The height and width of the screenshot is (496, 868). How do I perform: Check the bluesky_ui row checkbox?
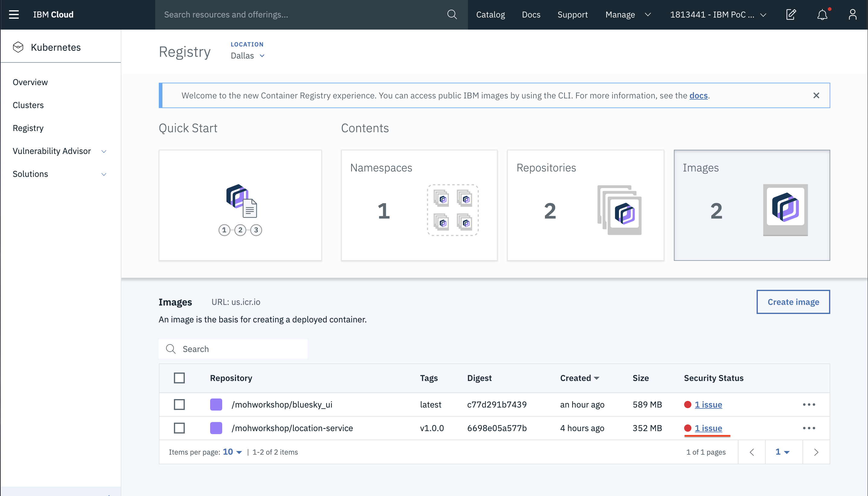179,404
